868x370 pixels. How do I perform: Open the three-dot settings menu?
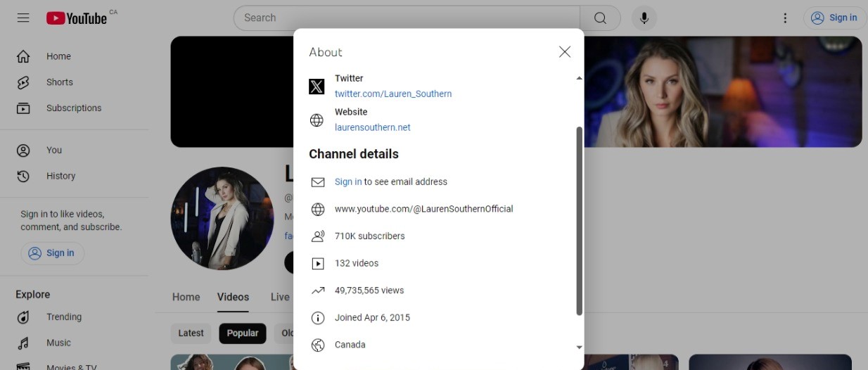pyautogui.click(x=785, y=18)
